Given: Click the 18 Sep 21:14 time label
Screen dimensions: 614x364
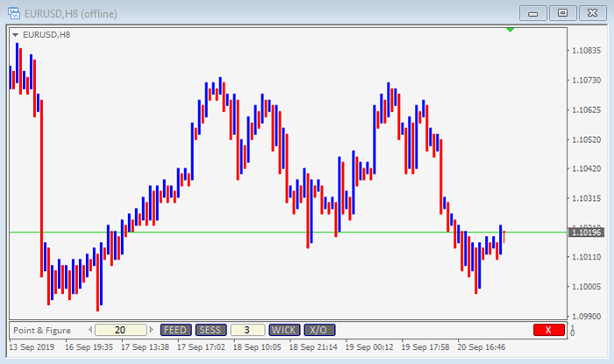Looking at the screenshot, I should coord(313,347).
